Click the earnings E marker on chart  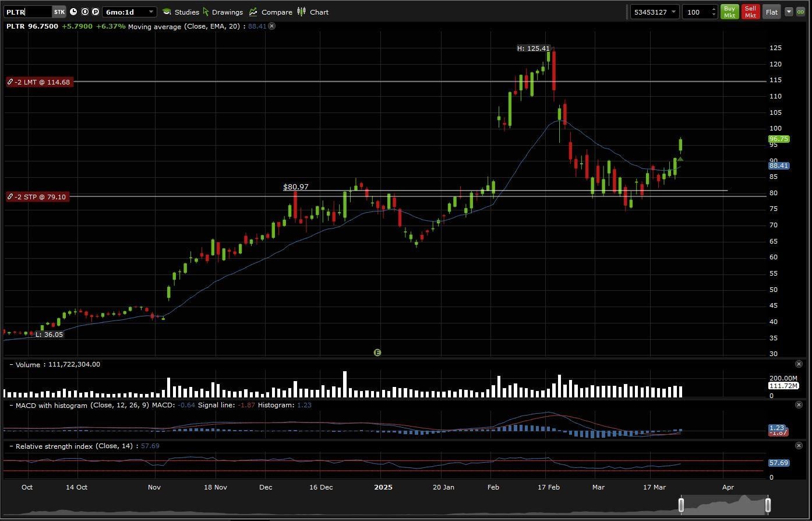(x=377, y=353)
